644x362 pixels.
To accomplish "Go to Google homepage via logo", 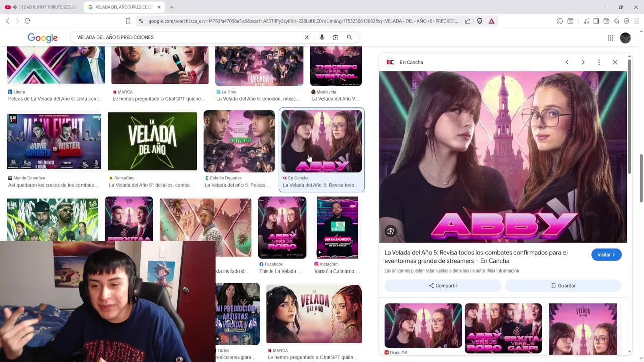I will click(x=43, y=38).
